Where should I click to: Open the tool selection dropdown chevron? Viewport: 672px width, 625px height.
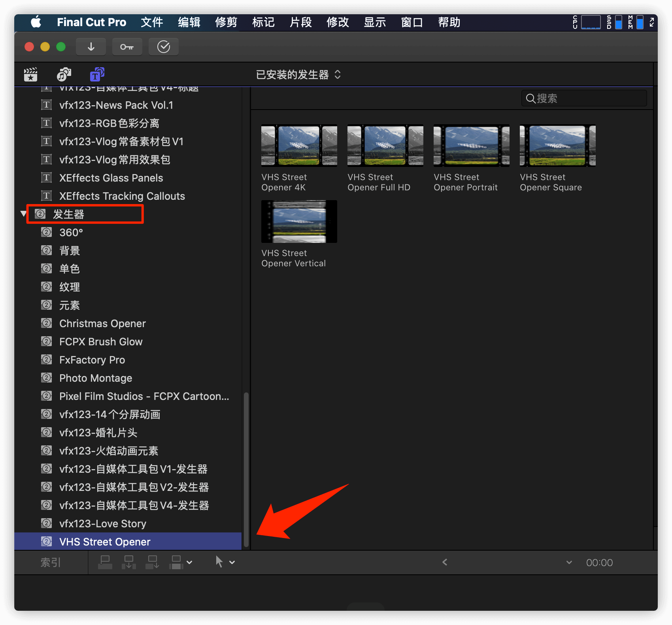coord(232,562)
